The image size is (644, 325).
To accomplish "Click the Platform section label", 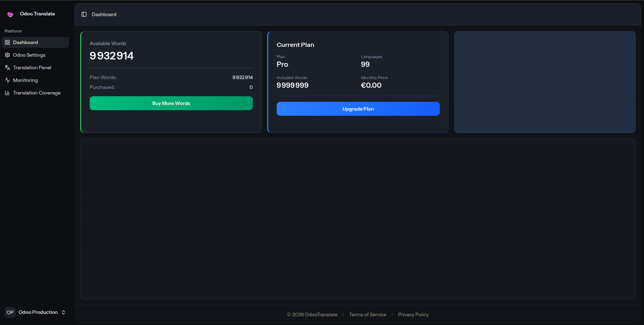I will click(13, 31).
